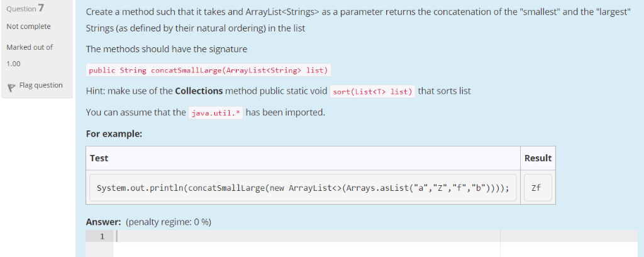Image resolution: width=644 pixels, height=257 pixels.
Task: Click the Not complete status text
Action: [x=29, y=26]
